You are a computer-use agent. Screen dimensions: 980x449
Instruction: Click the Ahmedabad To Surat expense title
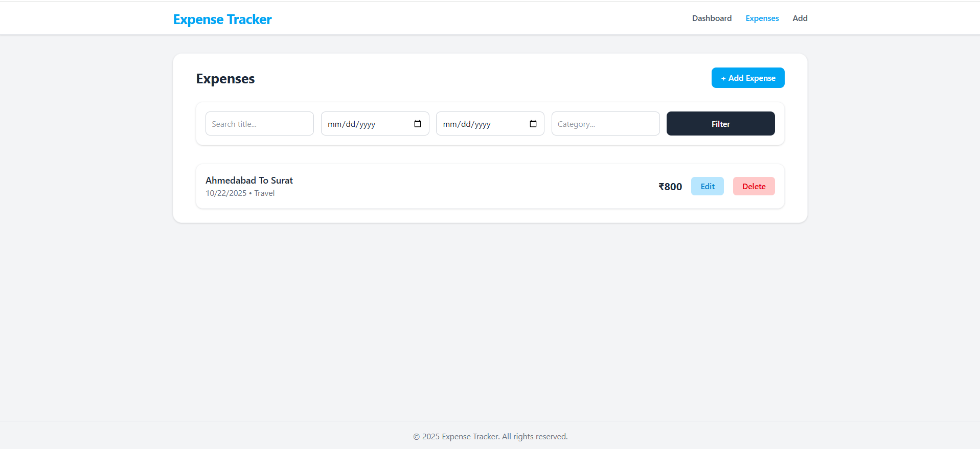tap(249, 181)
